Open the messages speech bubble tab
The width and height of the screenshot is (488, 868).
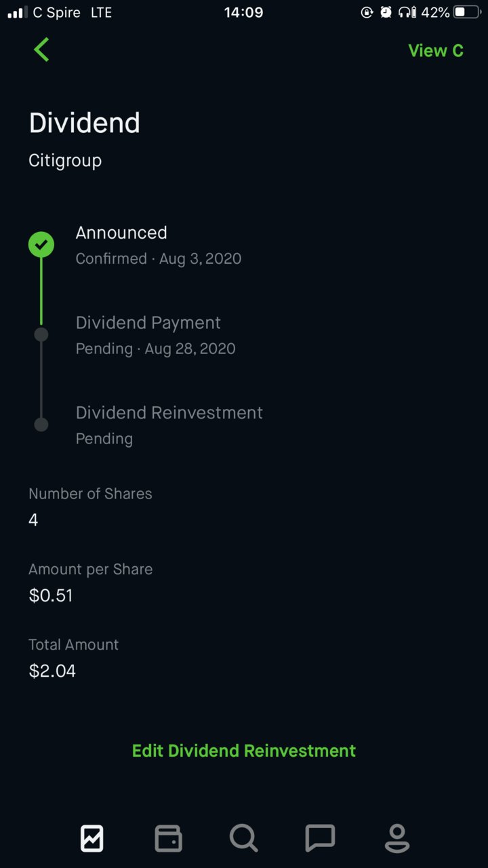click(320, 839)
